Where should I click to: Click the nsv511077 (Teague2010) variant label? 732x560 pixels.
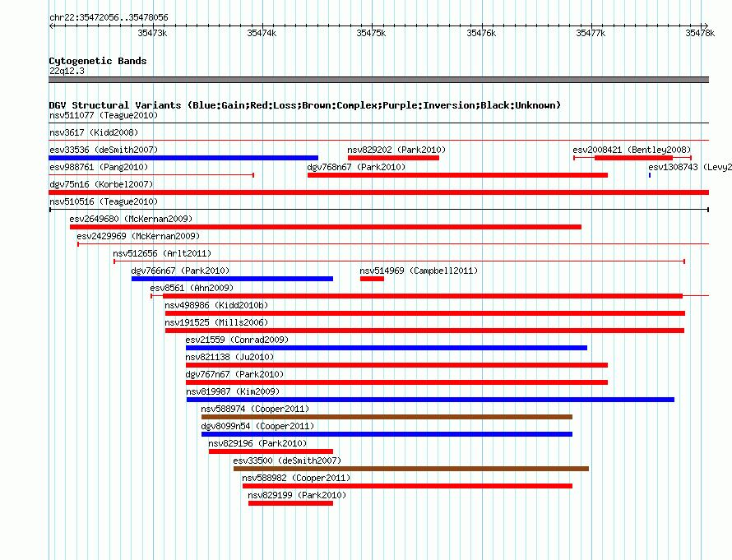(104, 115)
